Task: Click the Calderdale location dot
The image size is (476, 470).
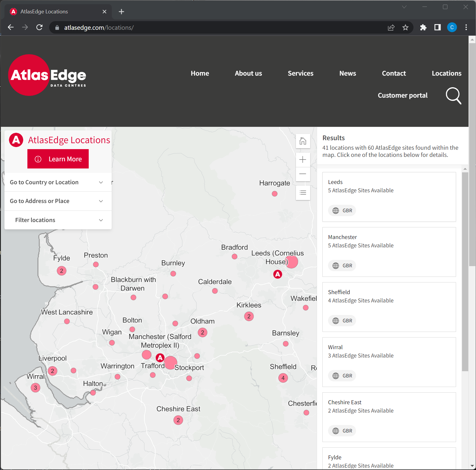Action: pyautogui.click(x=215, y=291)
